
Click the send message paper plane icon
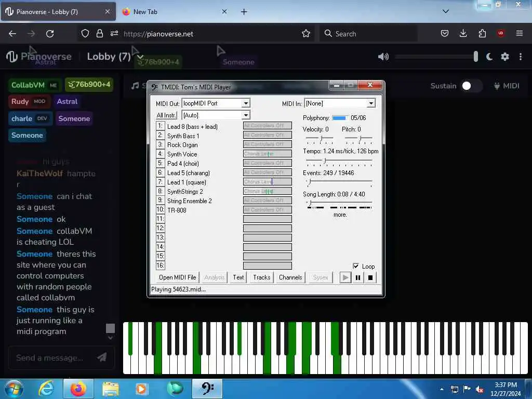[102, 357]
